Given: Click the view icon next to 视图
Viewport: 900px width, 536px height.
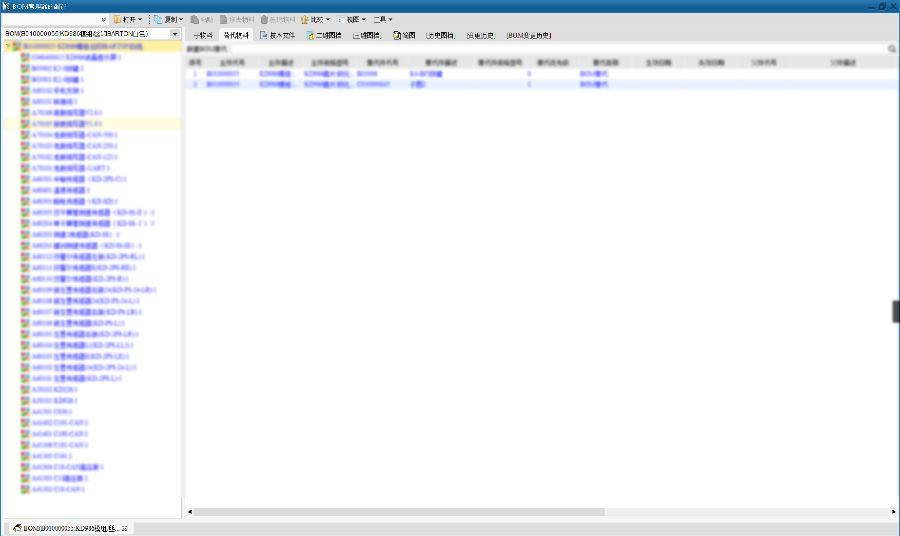Looking at the screenshot, I should 341,20.
